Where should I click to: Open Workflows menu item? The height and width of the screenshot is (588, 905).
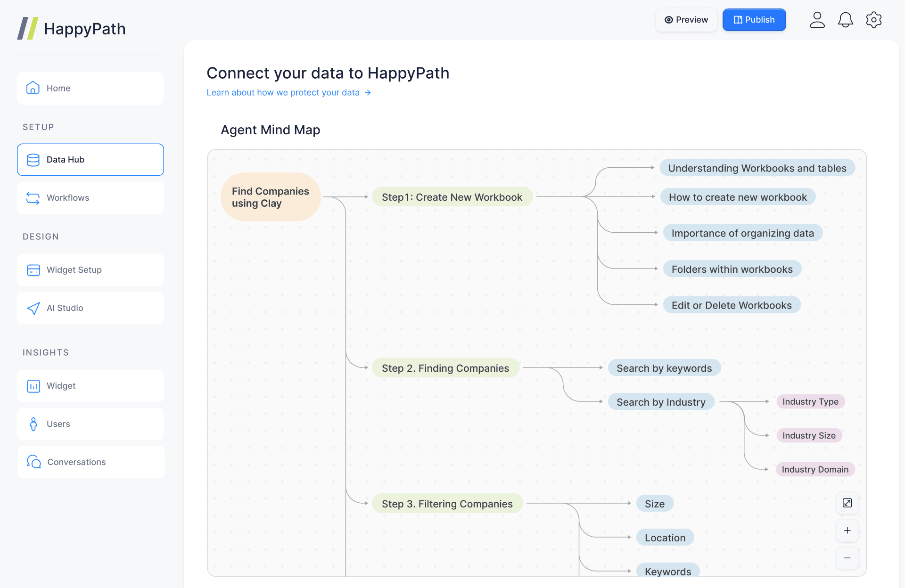coord(90,198)
